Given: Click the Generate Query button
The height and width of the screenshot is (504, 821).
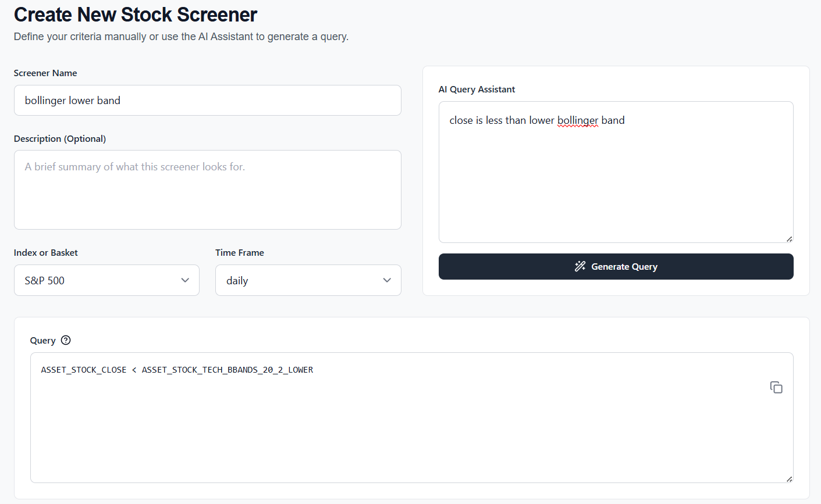Looking at the screenshot, I should pos(616,266).
